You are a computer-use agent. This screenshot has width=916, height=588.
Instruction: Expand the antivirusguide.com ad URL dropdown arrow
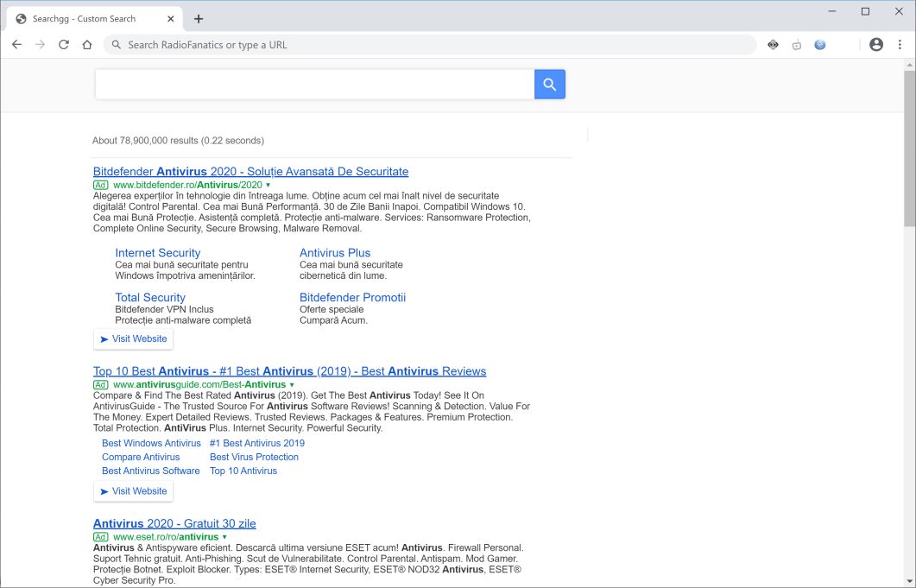click(x=292, y=385)
